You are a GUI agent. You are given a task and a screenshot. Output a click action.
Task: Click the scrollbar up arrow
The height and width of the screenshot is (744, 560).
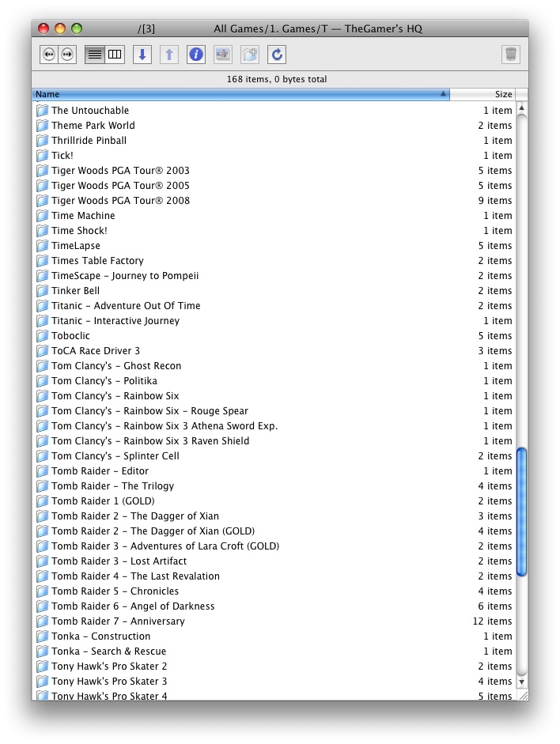tap(521, 108)
